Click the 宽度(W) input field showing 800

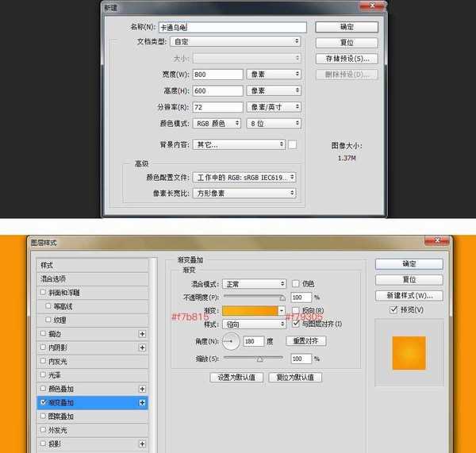[217, 75]
